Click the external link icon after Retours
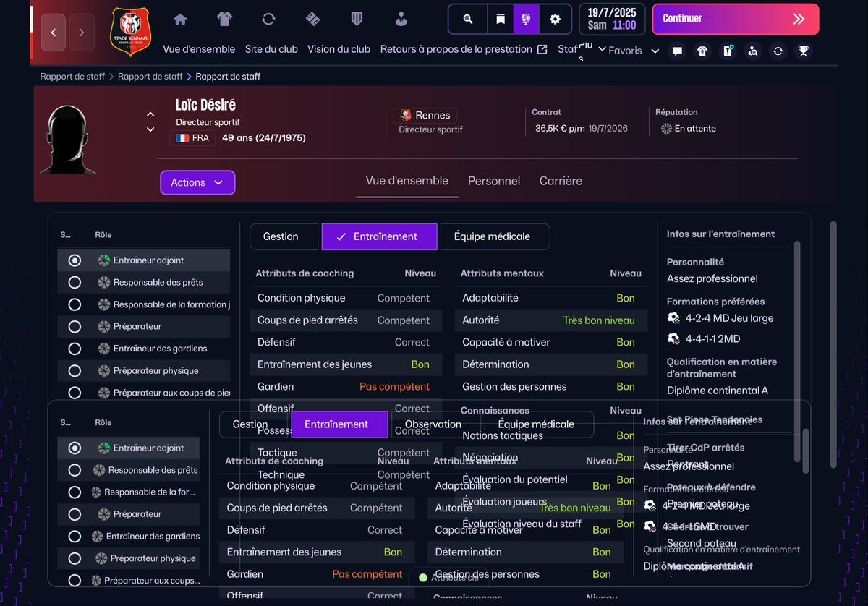 [x=542, y=49]
